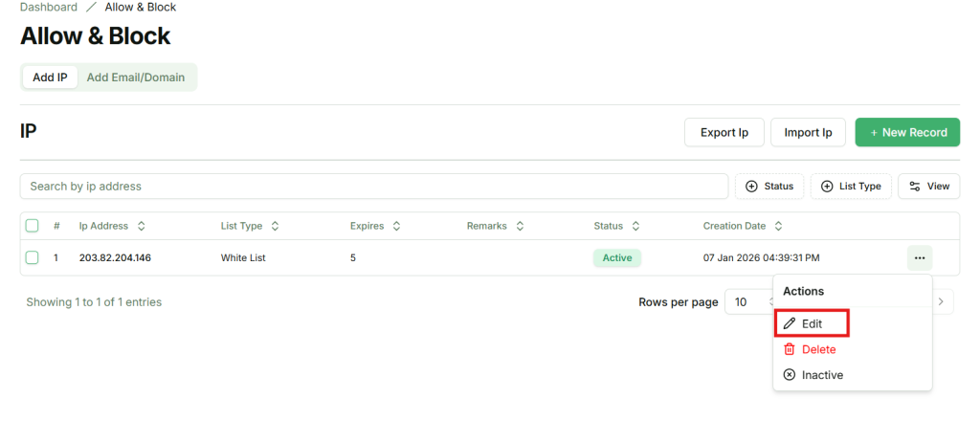980x443 pixels.
Task: Sort by the List Type column arrows
Action: (275, 227)
